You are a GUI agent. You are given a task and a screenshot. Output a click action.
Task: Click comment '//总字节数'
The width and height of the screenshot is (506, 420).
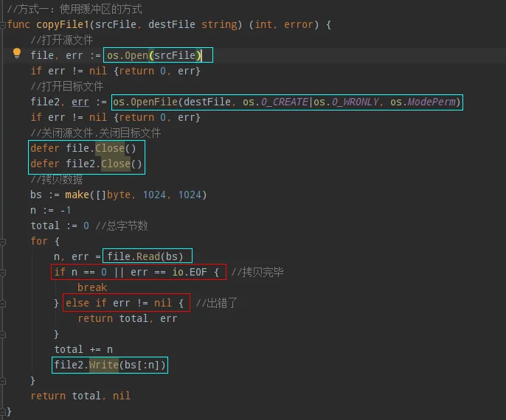click(x=121, y=225)
